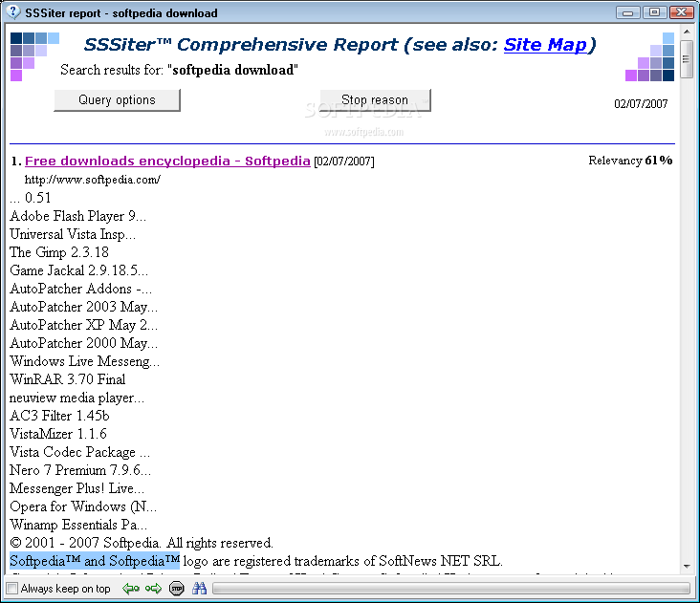Click the "softpedia download" search results text
Viewport: 700px width, 603px height.
(x=233, y=70)
